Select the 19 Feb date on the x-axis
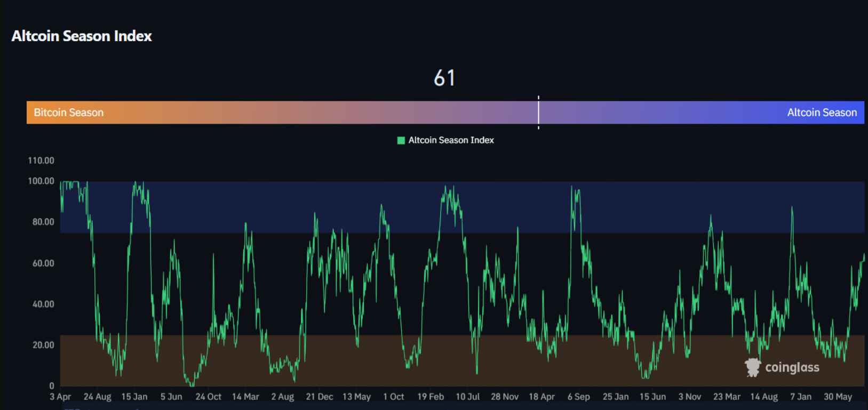The image size is (868, 410). [x=431, y=397]
